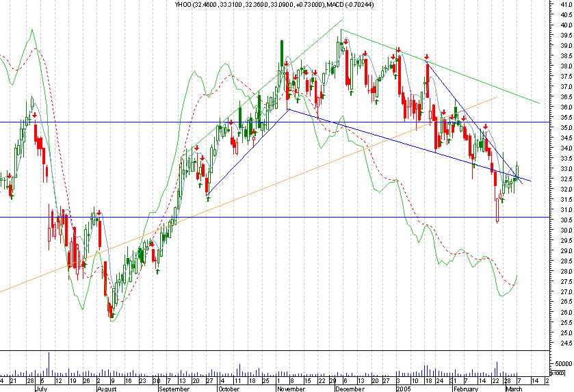
Task: Click the 31.0 price axis label
Action: 566,209
